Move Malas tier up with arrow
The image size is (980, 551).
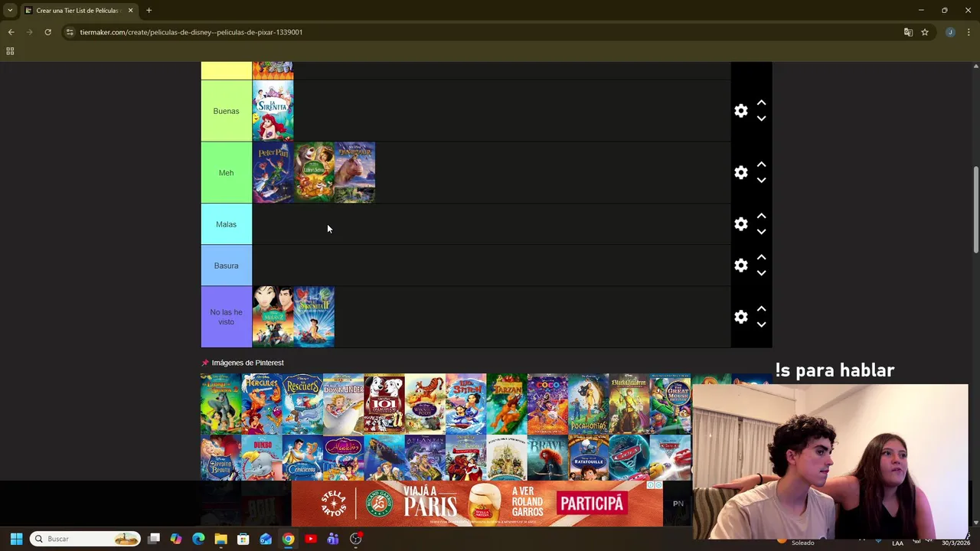[761, 216]
